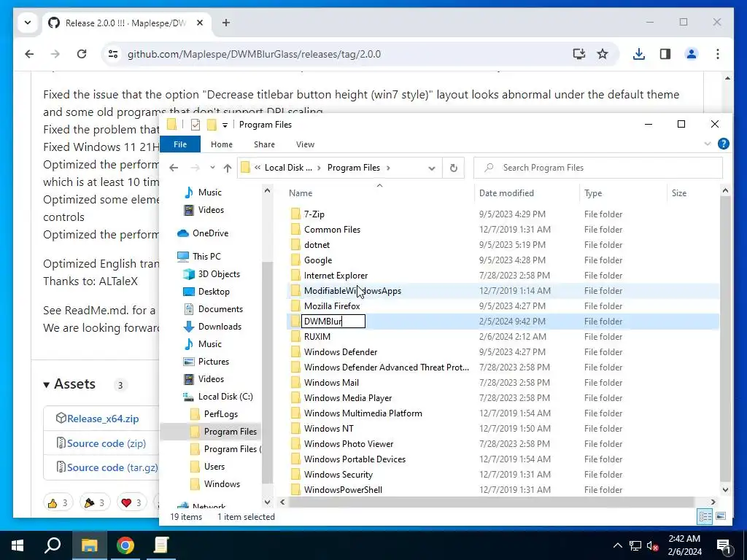Open Windows Start menu
Screen dimensions: 747x560
coord(18,545)
